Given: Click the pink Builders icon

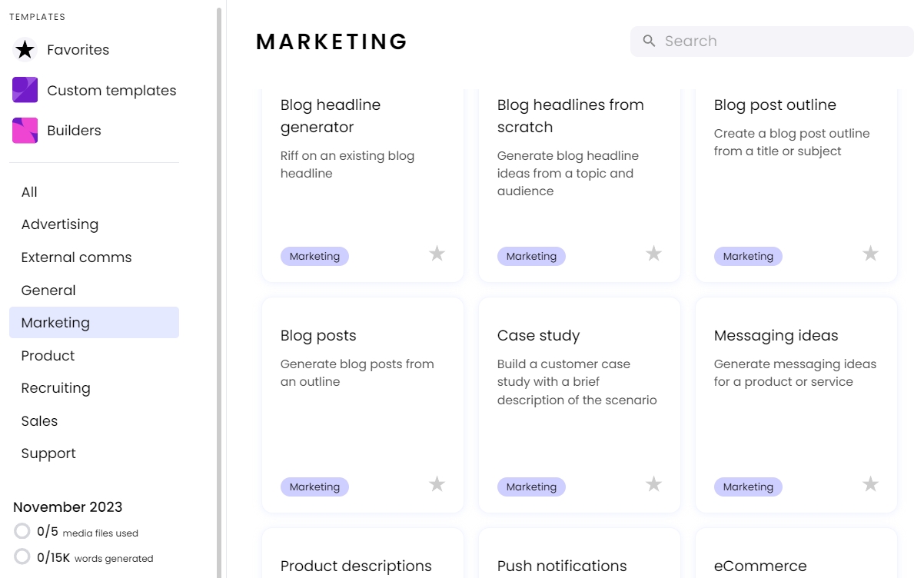Looking at the screenshot, I should click(x=25, y=131).
